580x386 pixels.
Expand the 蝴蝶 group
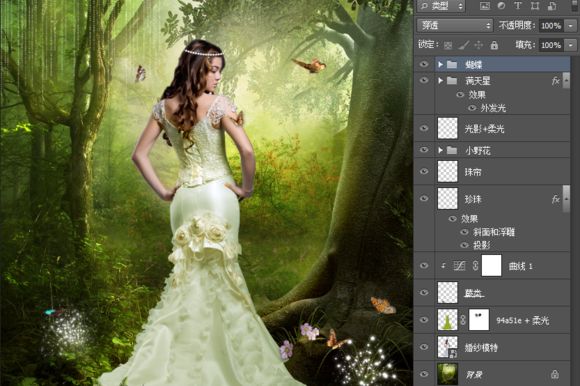tap(440, 65)
